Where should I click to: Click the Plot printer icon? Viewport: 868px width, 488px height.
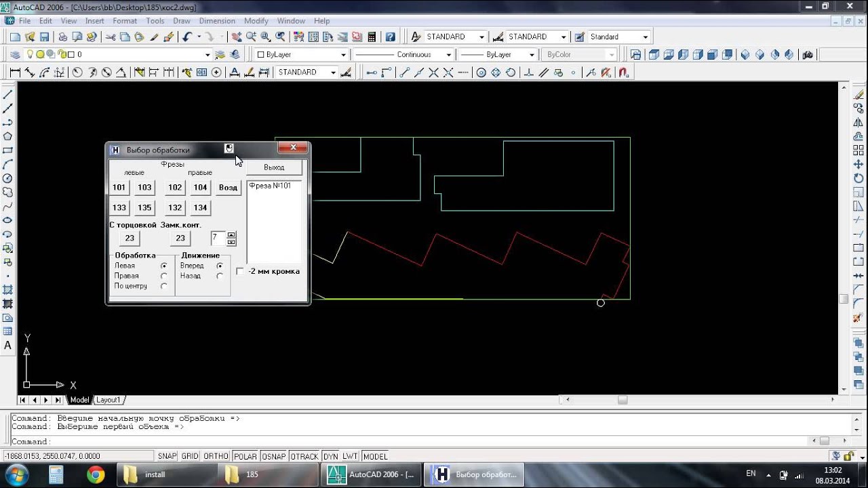click(62, 37)
